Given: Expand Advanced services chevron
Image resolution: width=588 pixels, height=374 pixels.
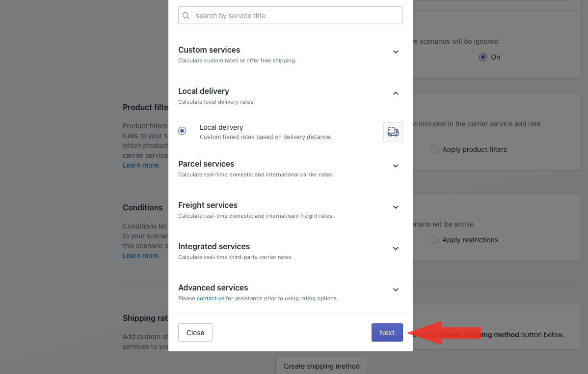Looking at the screenshot, I should pyautogui.click(x=396, y=290).
